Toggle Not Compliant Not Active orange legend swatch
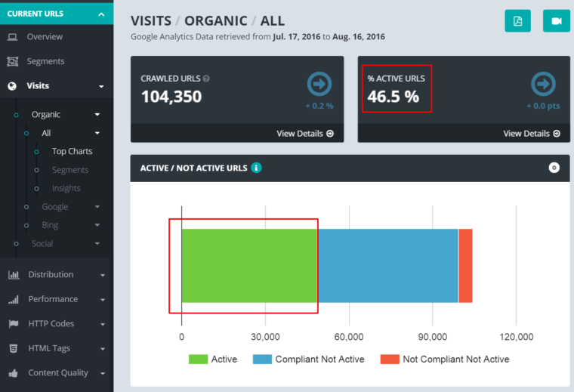Image resolution: width=574 pixels, height=392 pixels. point(390,359)
